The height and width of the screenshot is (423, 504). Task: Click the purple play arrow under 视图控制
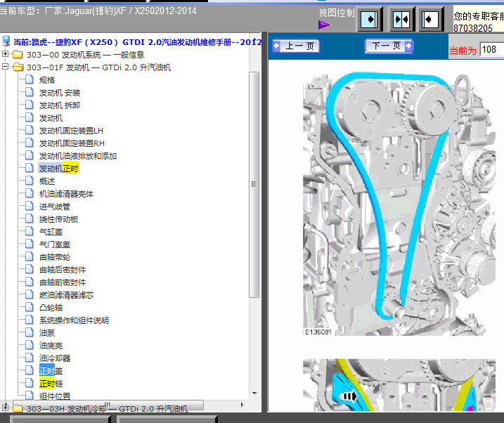(324, 25)
